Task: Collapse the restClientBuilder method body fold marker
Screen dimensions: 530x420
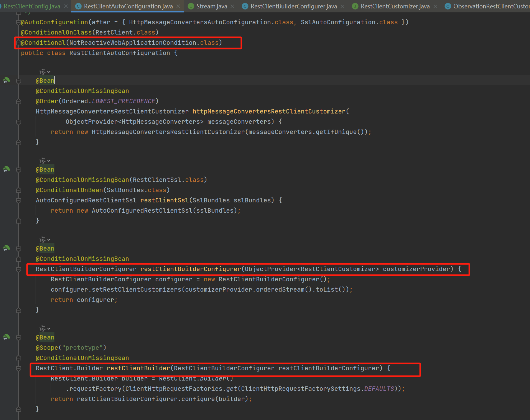Action: click(x=18, y=368)
